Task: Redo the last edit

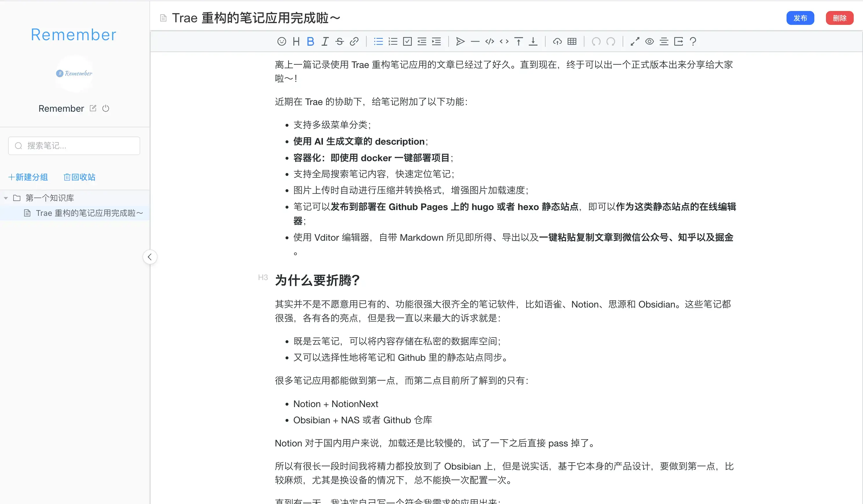Action: point(610,41)
